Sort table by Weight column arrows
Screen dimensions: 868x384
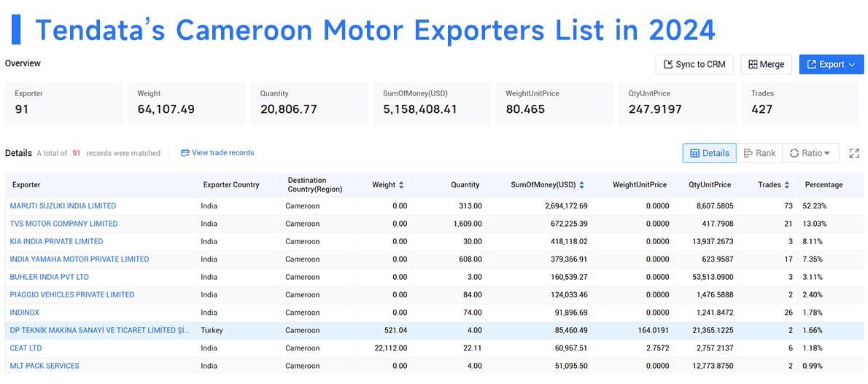point(401,185)
